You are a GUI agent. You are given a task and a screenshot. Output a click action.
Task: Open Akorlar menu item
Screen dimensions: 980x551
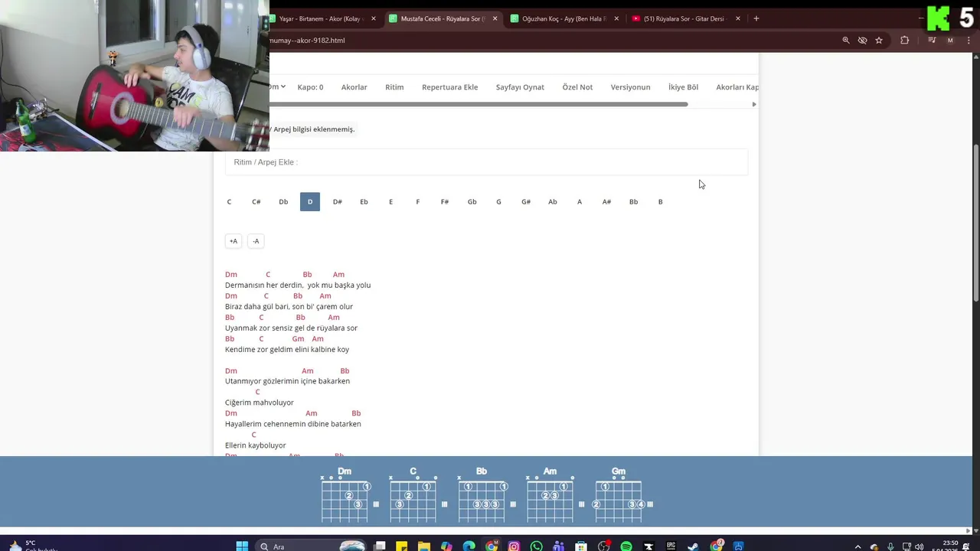pos(354,87)
